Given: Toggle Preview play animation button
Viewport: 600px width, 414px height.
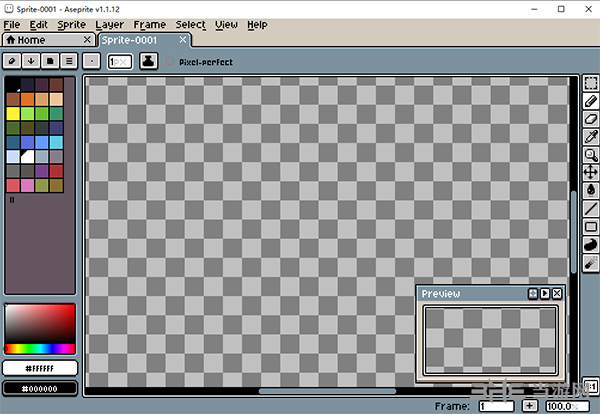Looking at the screenshot, I should pos(545,294).
